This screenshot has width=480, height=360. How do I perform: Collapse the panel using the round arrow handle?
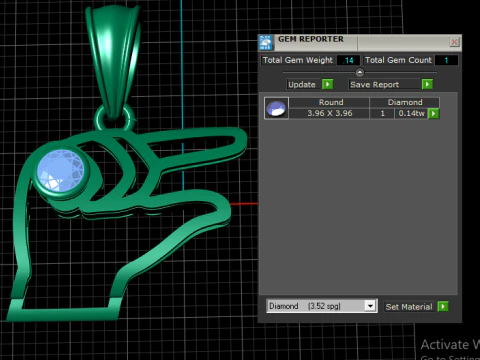click(360, 72)
